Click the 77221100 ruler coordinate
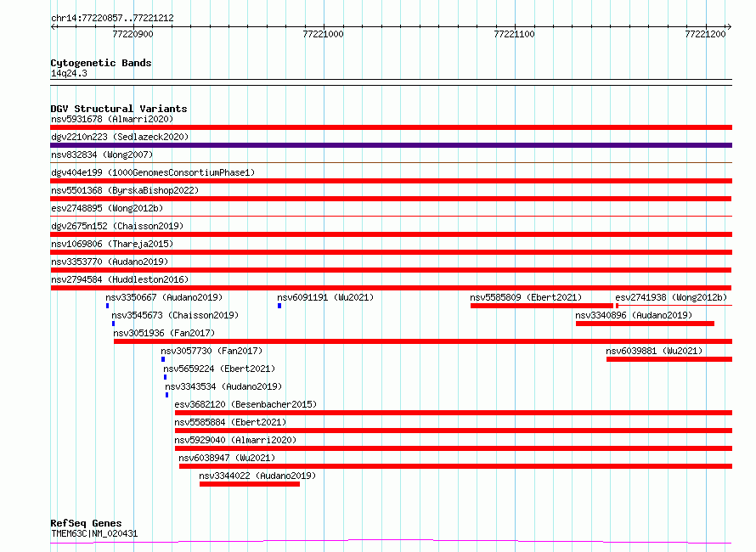Viewport: 756px width, 552px height. pos(514,34)
